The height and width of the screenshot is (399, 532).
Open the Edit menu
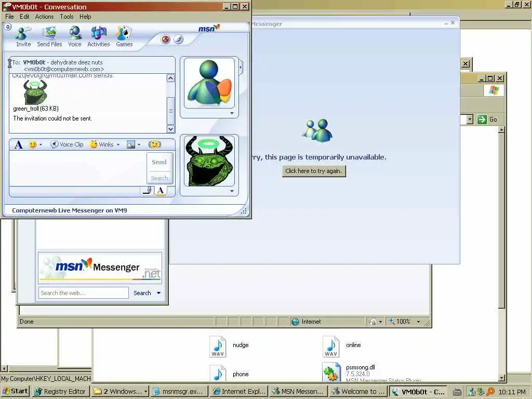[x=24, y=16]
